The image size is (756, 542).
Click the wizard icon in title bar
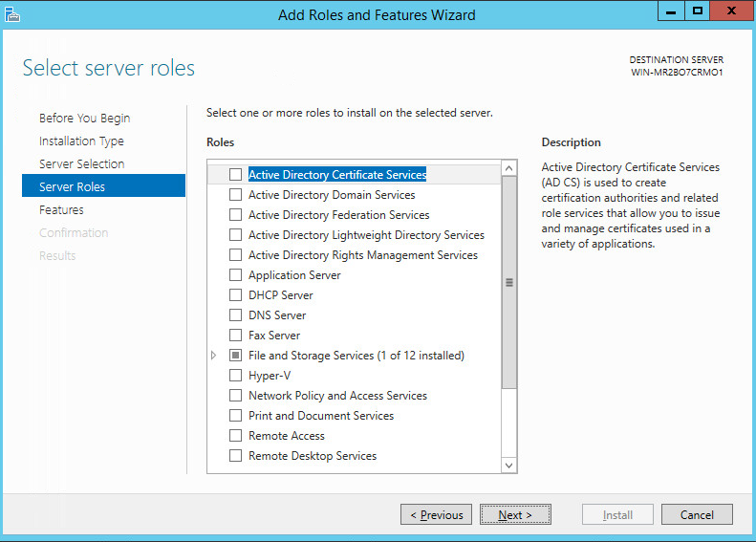coord(12,14)
